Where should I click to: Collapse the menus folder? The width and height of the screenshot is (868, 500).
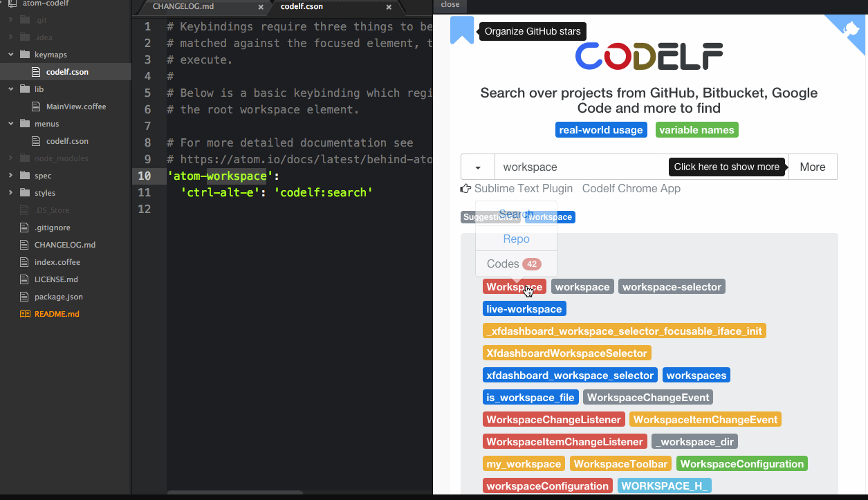tap(10, 124)
